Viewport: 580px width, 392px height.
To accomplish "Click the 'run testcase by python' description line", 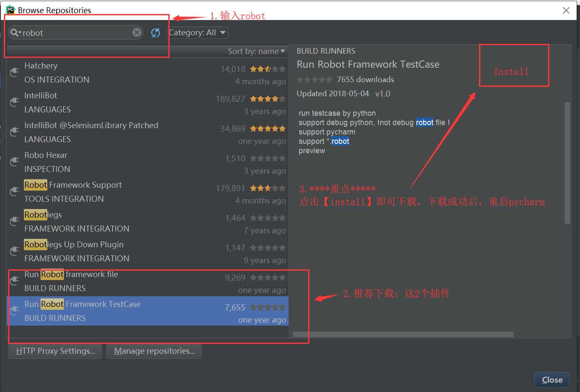I will (x=337, y=113).
